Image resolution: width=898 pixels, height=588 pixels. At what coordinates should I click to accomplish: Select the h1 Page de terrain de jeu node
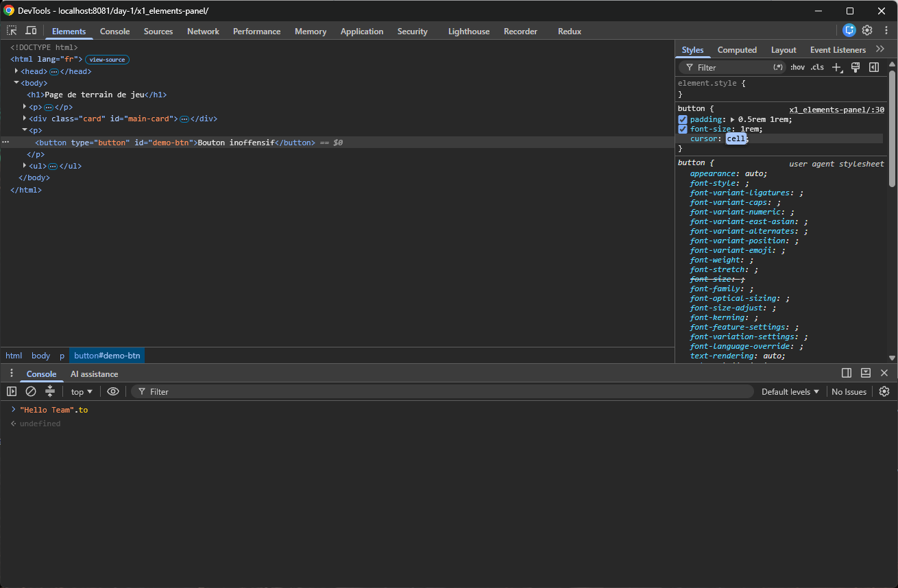pos(97,95)
